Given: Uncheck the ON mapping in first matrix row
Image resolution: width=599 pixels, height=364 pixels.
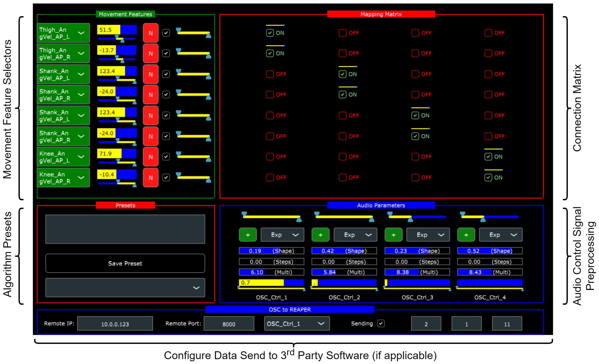Looking at the screenshot, I should coord(270,33).
